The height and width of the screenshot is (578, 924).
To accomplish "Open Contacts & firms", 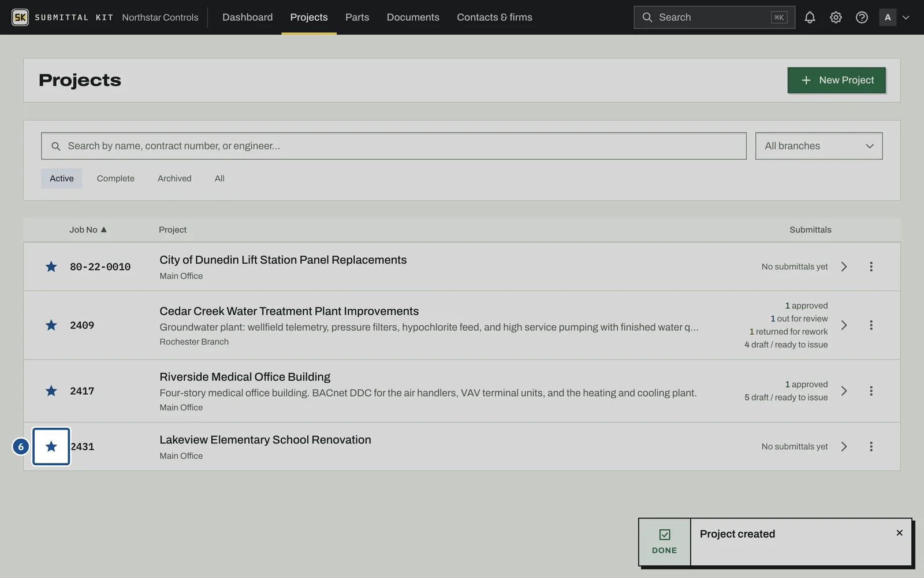I will 494,17.
